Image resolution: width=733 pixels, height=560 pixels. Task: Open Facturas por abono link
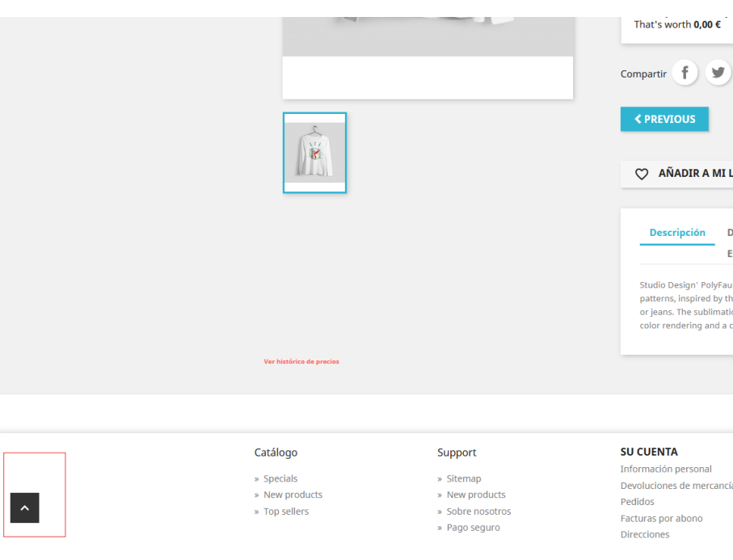(661, 519)
